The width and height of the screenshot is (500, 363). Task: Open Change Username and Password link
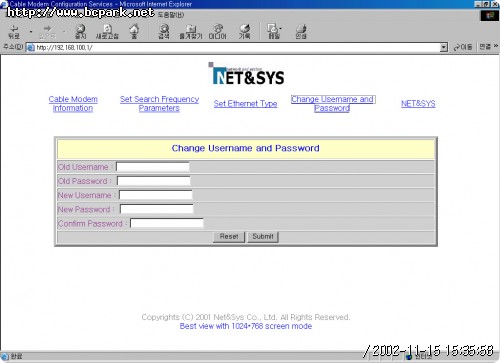point(332,104)
